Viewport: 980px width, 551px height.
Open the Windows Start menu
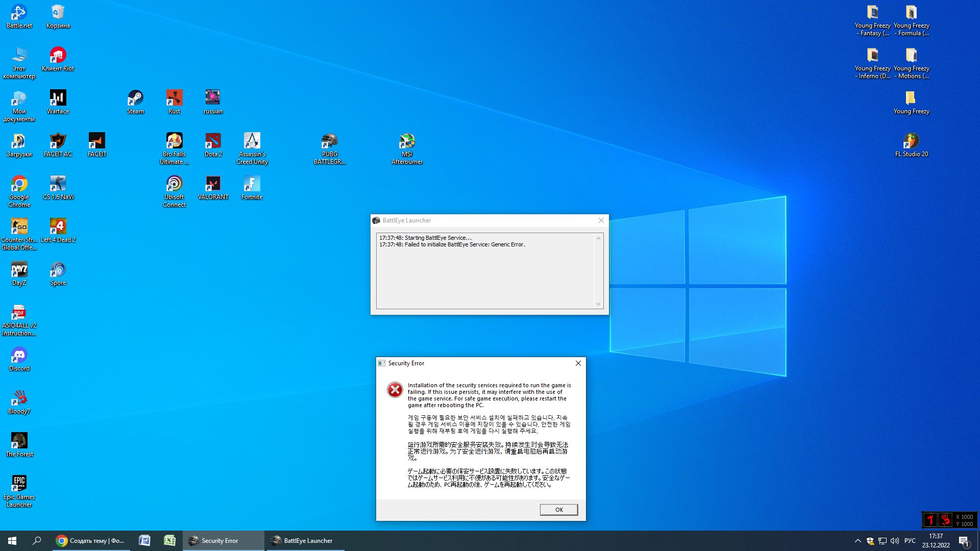pyautogui.click(x=12, y=541)
